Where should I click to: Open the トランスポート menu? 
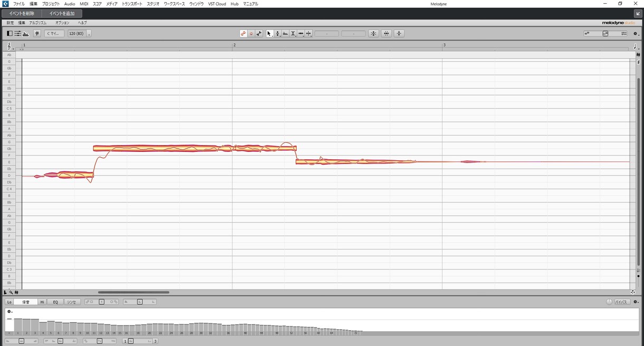point(132,4)
